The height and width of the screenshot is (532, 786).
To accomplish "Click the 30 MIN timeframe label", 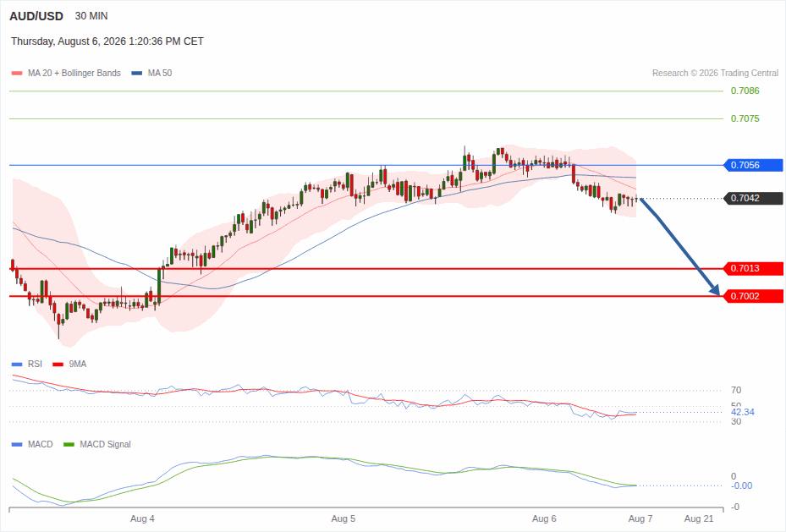I will pos(91,16).
